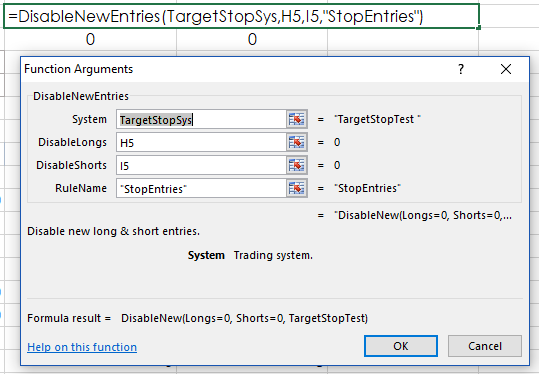Click the 'Trading system.' argument description
The image size is (539, 374).
coord(273,255)
